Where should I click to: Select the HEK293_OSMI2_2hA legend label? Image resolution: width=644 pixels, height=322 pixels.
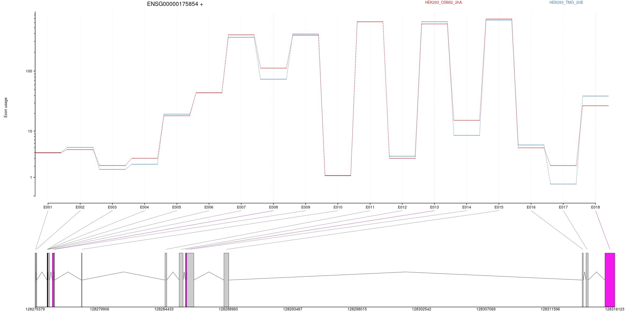tap(443, 2)
